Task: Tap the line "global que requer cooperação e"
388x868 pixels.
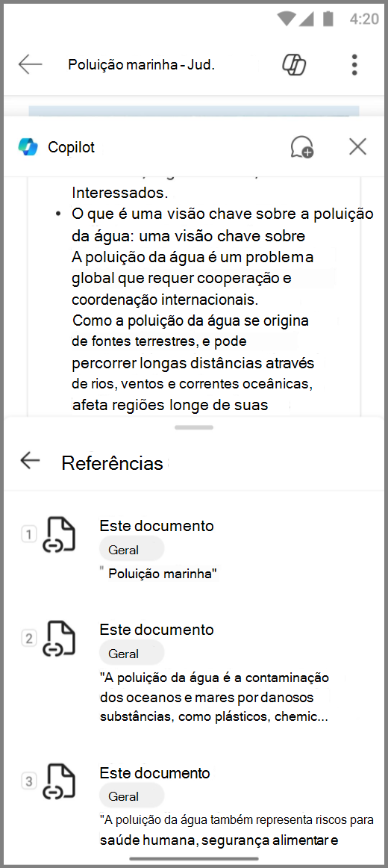Action: [x=181, y=279]
